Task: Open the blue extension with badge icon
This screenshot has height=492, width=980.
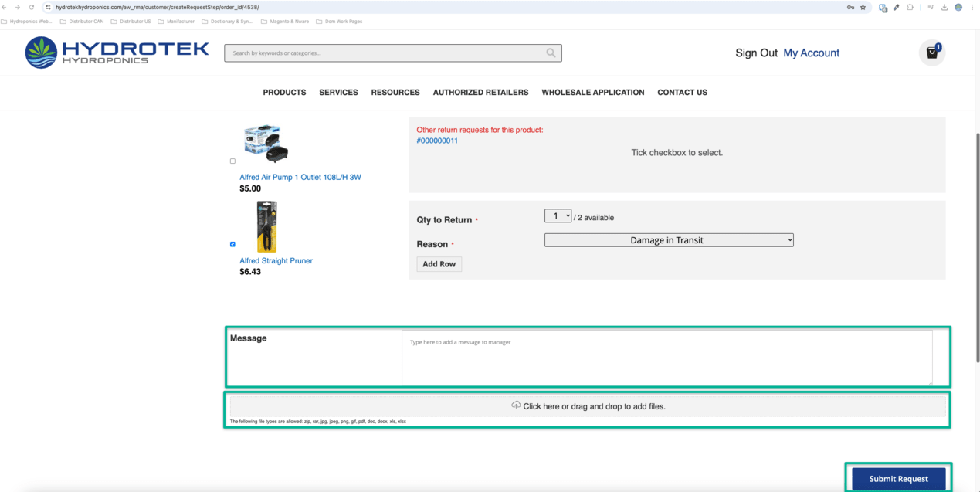Action: point(883,8)
